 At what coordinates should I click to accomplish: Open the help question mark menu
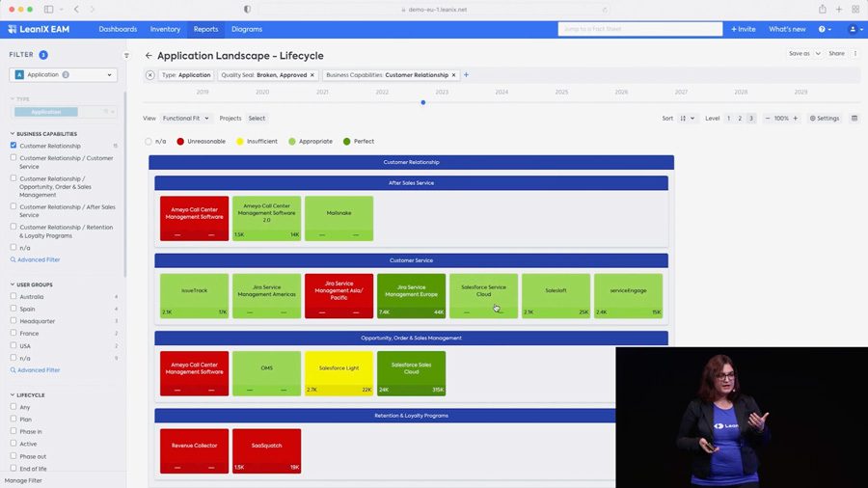(825, 29)
